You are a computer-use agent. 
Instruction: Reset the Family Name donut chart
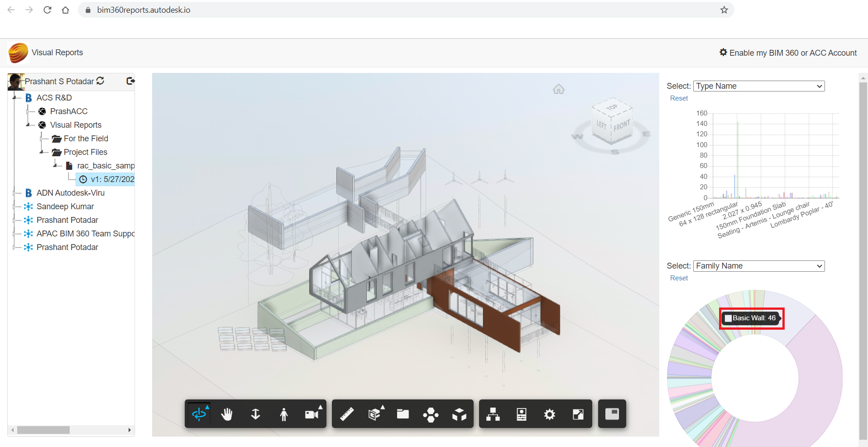point(679,278)
